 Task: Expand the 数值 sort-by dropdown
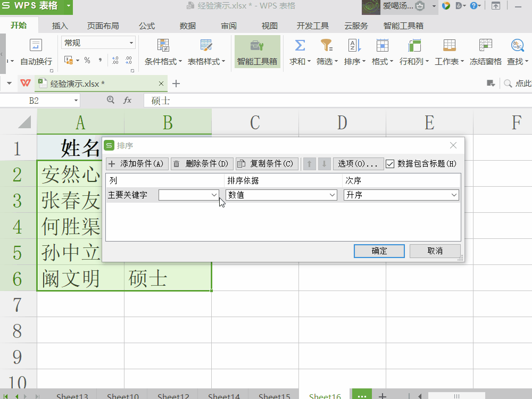coord(333,195)
